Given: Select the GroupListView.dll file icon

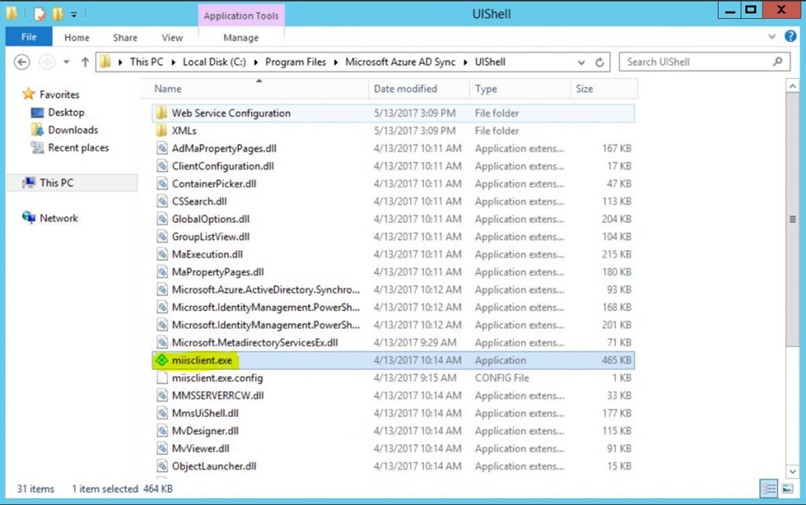Looking at the screenshot, I should click(162, 237).
